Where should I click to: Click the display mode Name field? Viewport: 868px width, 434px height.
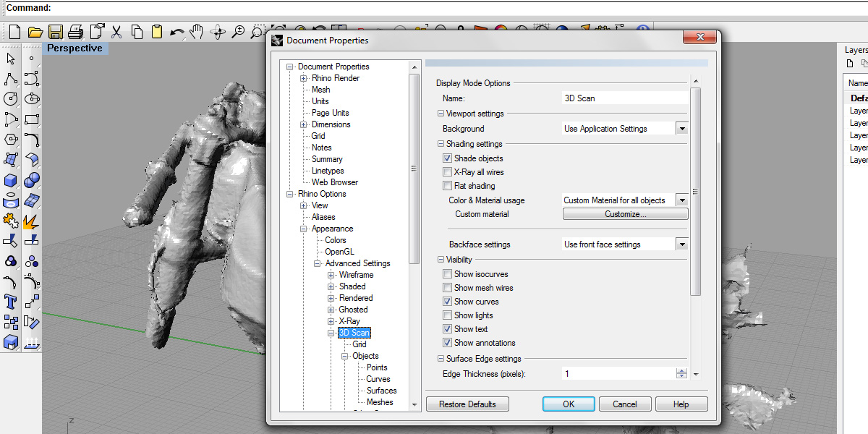pos(625,98)
